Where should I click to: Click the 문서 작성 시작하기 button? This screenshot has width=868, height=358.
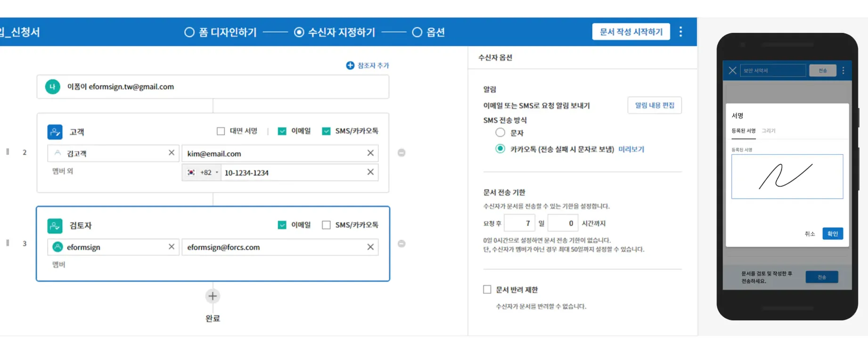(631, 32)
